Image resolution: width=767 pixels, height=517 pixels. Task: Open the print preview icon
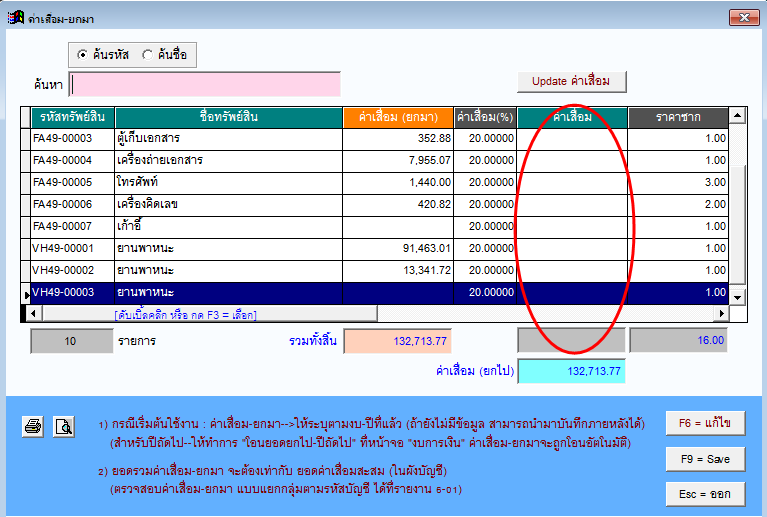64,427
